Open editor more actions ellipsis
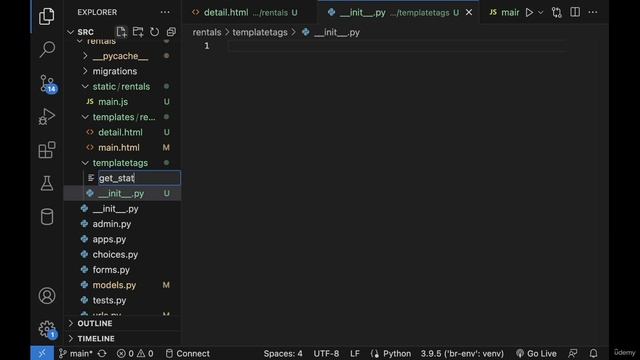 coord(593,12)
